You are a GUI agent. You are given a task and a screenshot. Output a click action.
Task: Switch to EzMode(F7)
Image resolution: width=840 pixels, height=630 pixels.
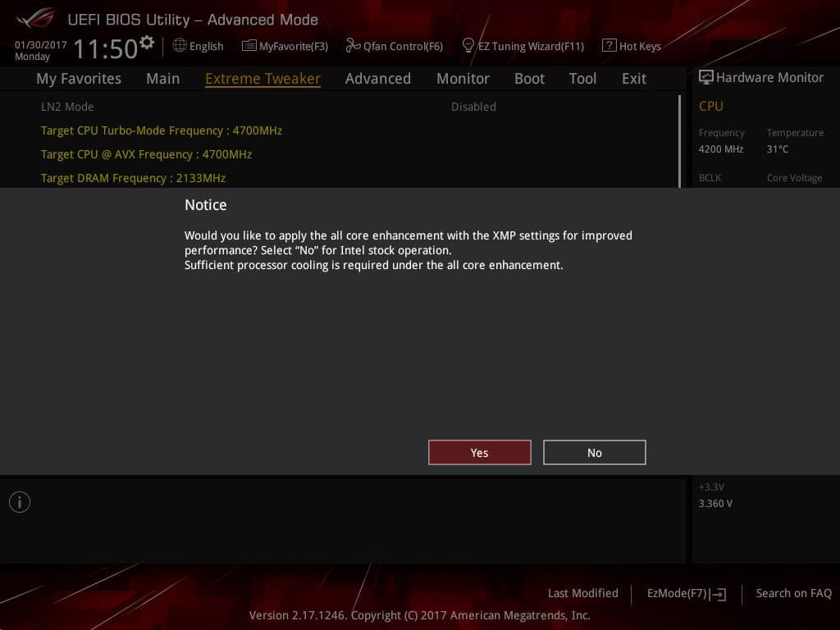click(x=687, y=594)
